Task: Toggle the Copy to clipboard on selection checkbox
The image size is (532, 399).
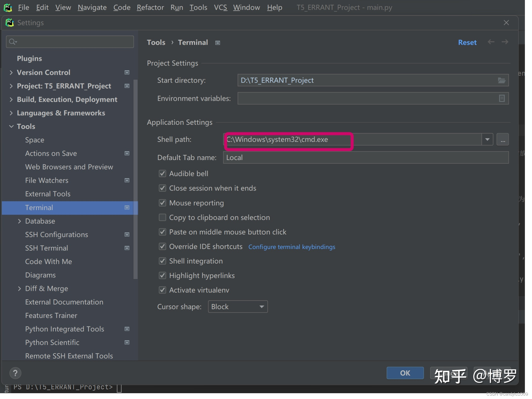Action: pos(163,217)
